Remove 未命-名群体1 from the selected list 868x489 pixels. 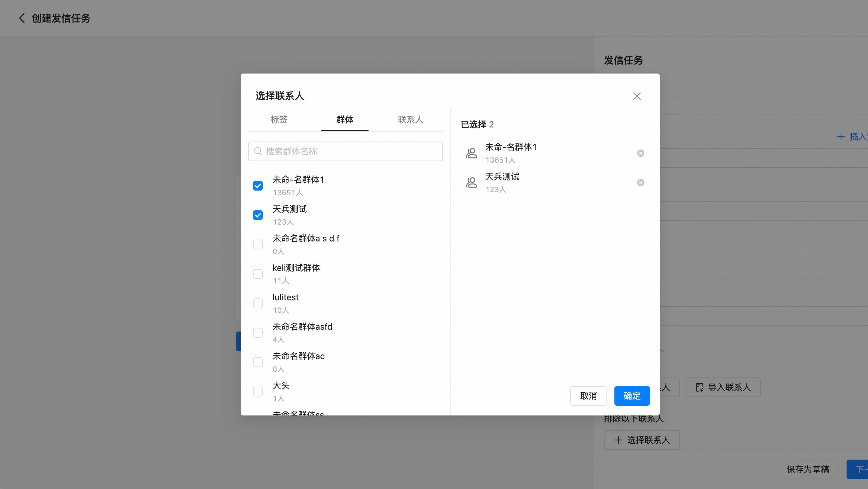click(640, 153)
